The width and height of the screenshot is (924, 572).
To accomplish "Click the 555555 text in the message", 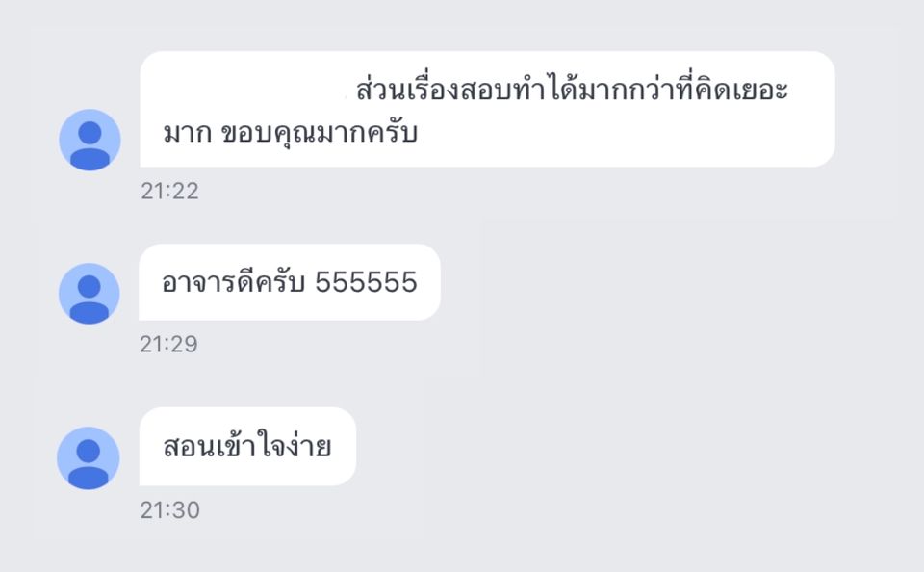I will (366, 282).
